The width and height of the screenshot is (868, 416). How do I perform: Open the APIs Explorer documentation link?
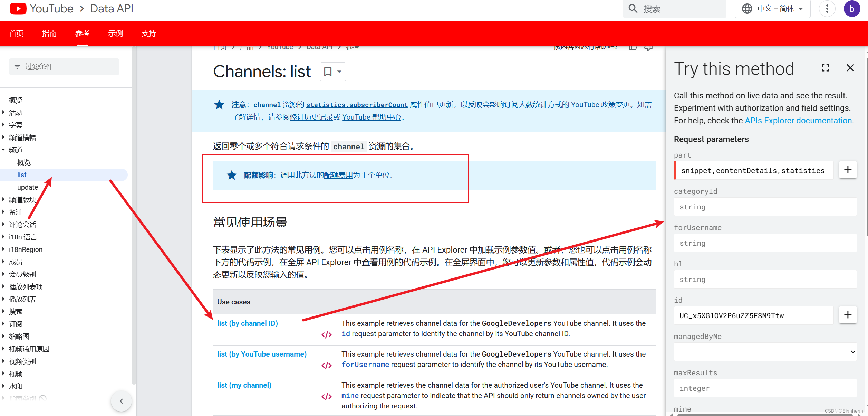click(x=798, y=120)
